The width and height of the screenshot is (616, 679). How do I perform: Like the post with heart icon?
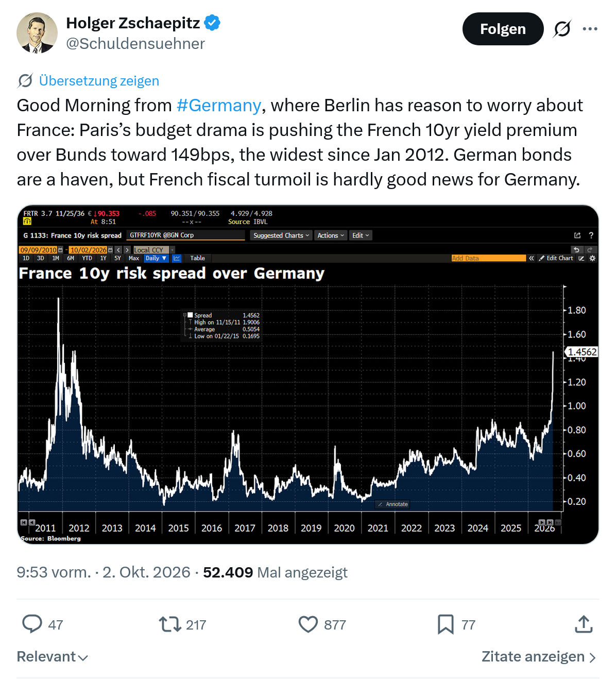click(x=308, y=624)
